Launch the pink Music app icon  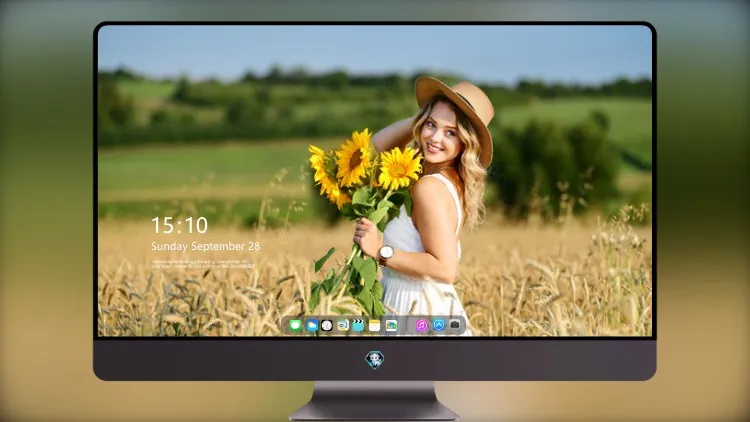tap(422, 325)
